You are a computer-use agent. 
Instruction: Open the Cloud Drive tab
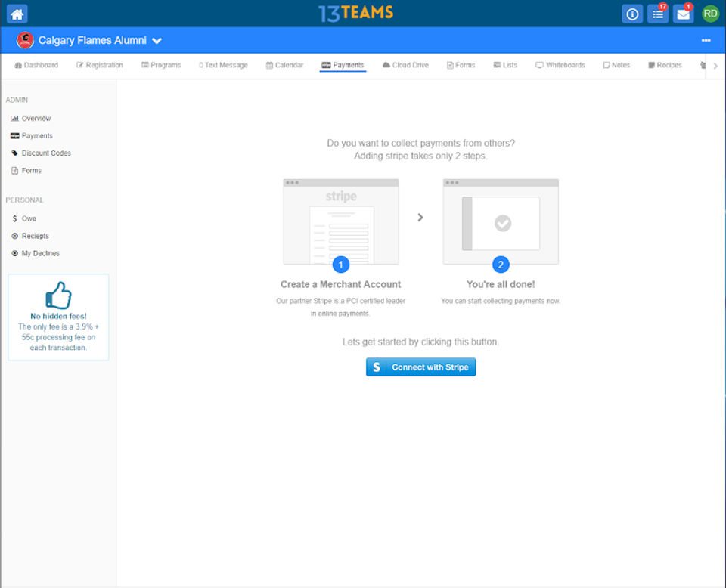405,65
